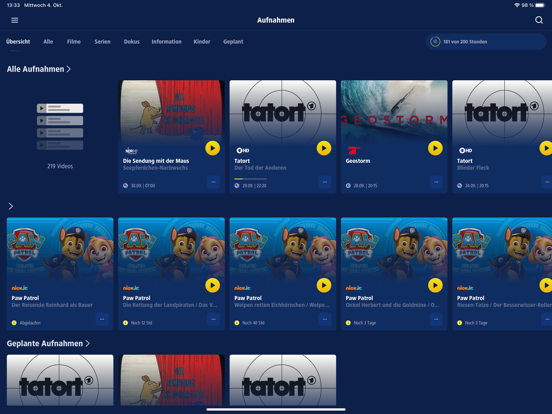Viewport: 552px width, 414px height.
Task: Click the home indicator bar
Action: pyautogui.click(x=276, y=409)
